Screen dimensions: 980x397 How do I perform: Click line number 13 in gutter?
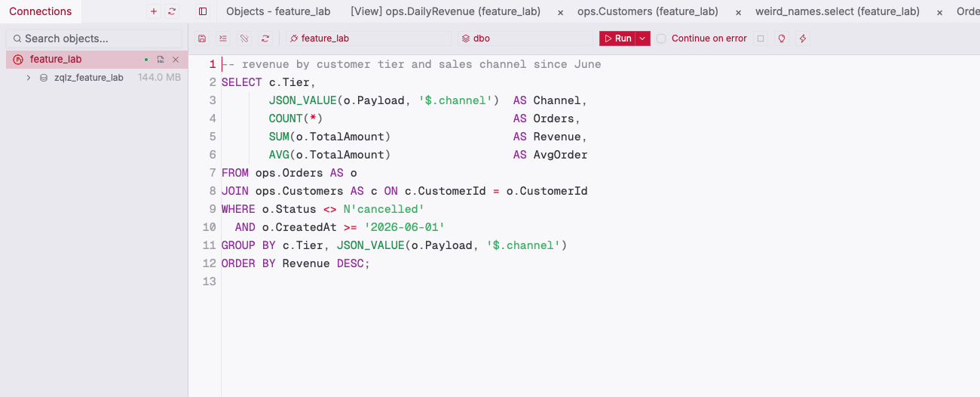tap(210, 282)
